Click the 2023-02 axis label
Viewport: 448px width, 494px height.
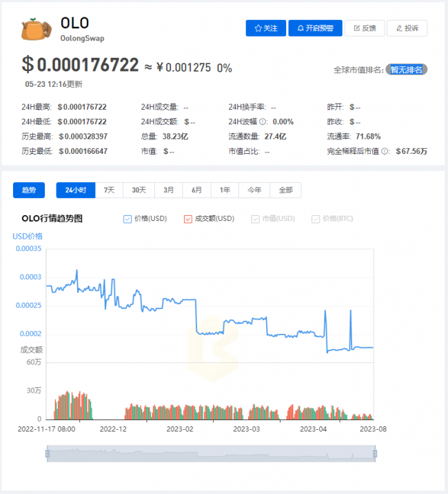(180, 429)
